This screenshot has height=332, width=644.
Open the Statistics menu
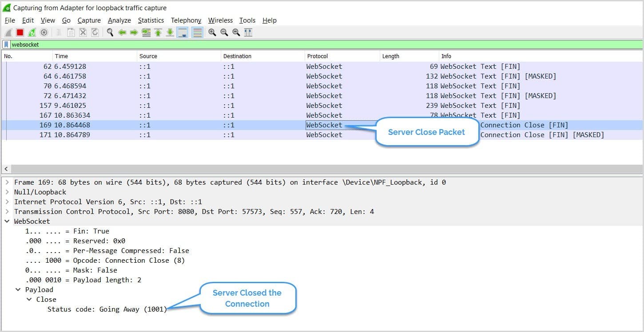coord(151,20)
